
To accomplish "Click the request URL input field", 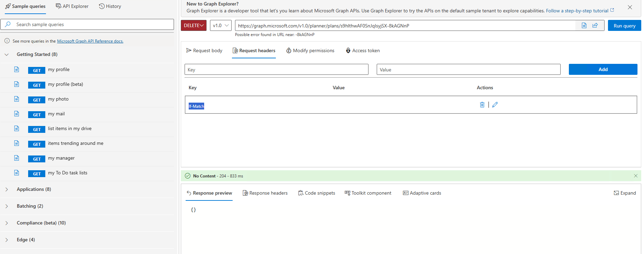I will click(x=405, y=25).
